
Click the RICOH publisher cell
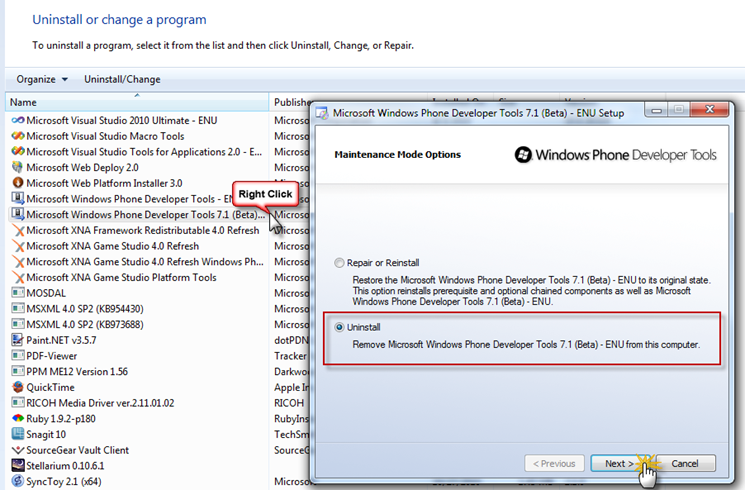289,403
